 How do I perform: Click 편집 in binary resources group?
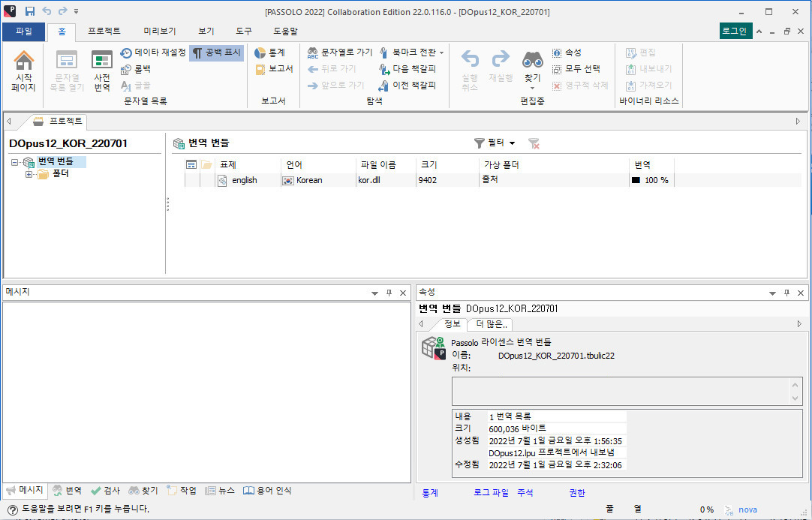[641, 53]
